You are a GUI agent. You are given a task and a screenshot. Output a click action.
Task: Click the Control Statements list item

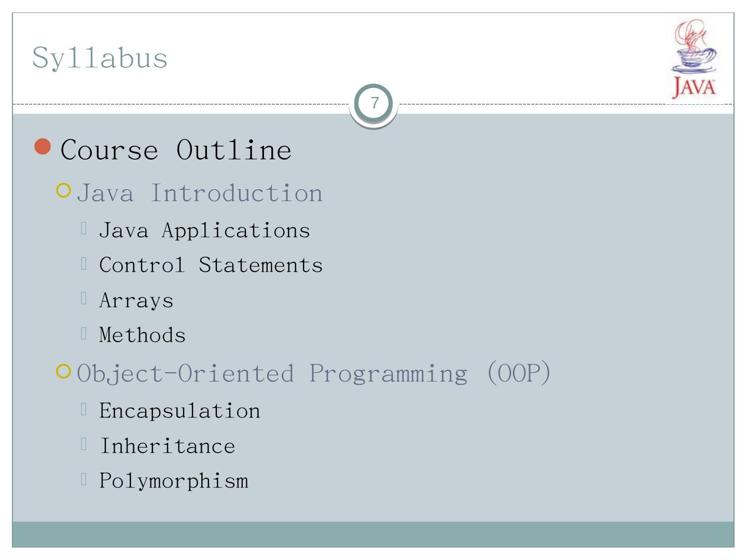211,265
